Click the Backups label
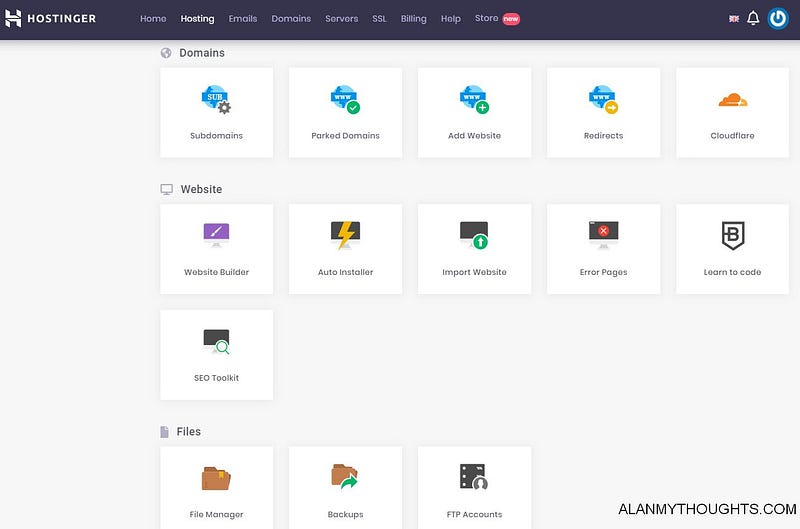 345,515
